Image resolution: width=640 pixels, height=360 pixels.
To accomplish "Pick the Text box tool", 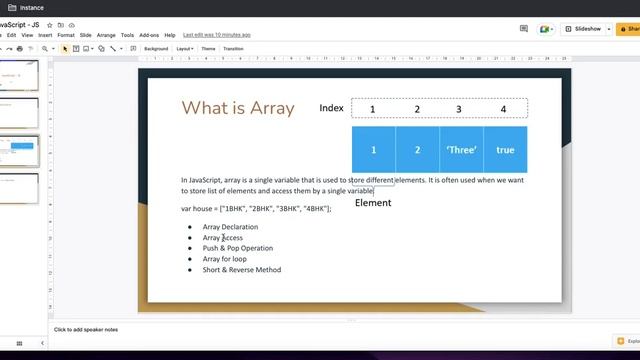I will (76, 49).
